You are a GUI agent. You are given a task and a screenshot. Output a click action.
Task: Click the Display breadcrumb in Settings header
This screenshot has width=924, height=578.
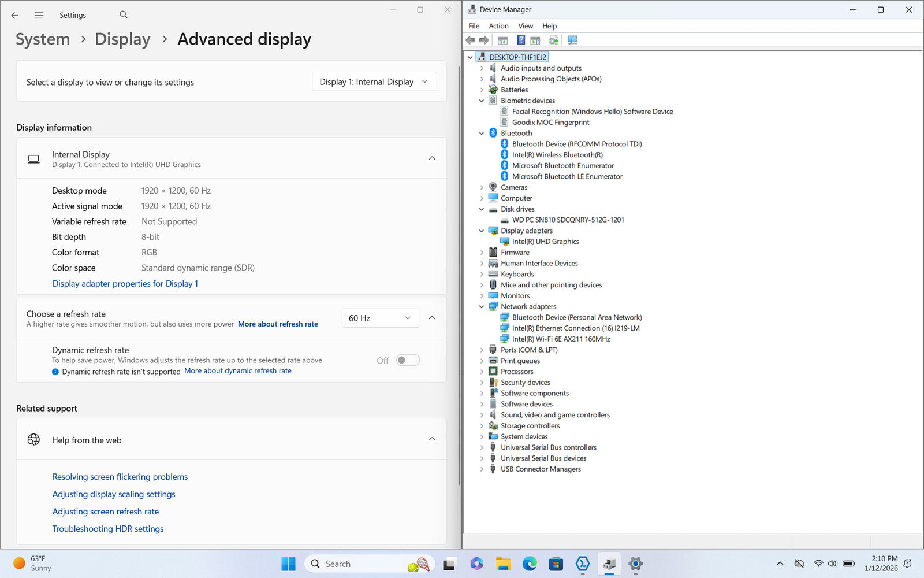[x=122, y=39]
